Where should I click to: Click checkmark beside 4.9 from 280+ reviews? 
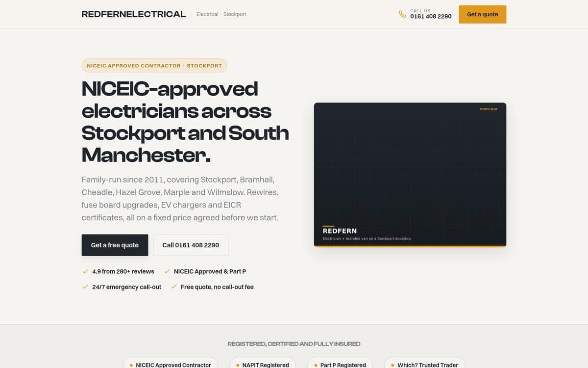click(85, 271)
